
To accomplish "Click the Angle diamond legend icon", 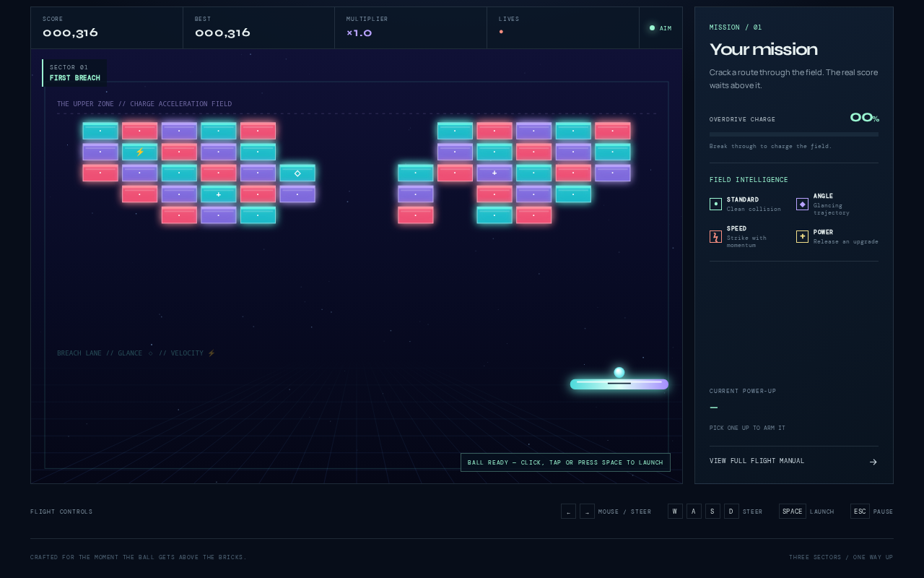I will click(x=802, y=204).
